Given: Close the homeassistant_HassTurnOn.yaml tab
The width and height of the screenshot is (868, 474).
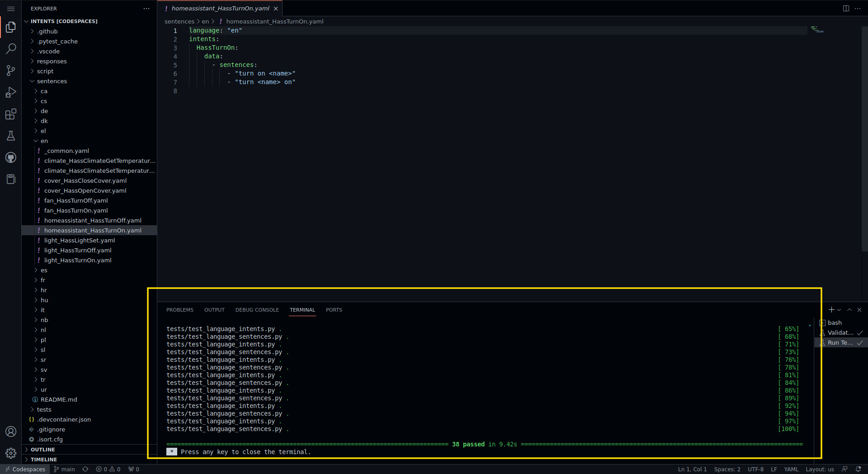Looking at the screenshot, I should pyautogui.click(x=276, y=9).
